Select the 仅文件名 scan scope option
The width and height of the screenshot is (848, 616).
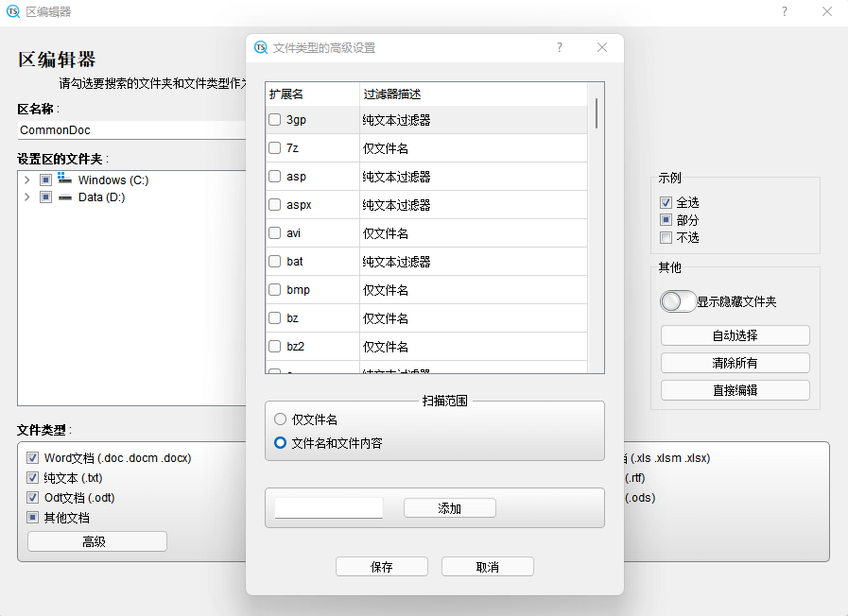pyautogui.click(x=280, y=419)
